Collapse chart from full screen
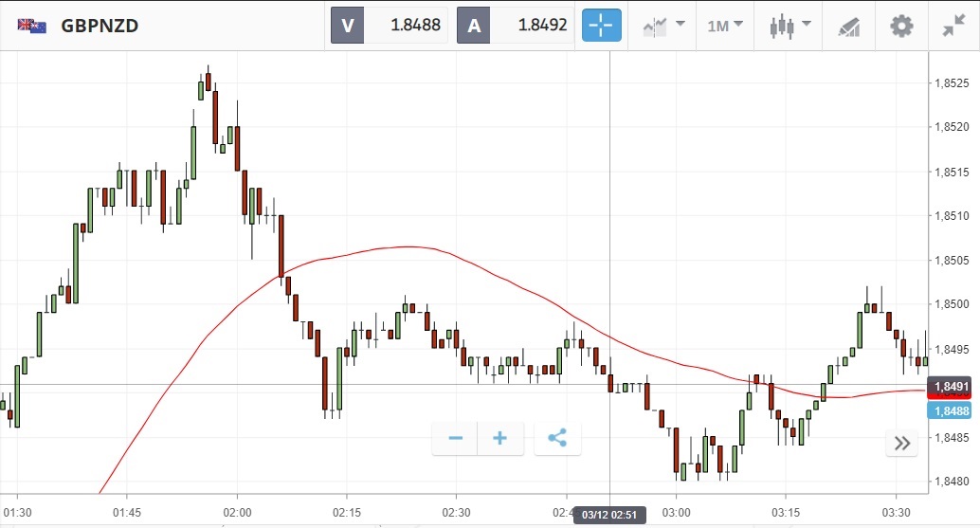 pos(953,26)
